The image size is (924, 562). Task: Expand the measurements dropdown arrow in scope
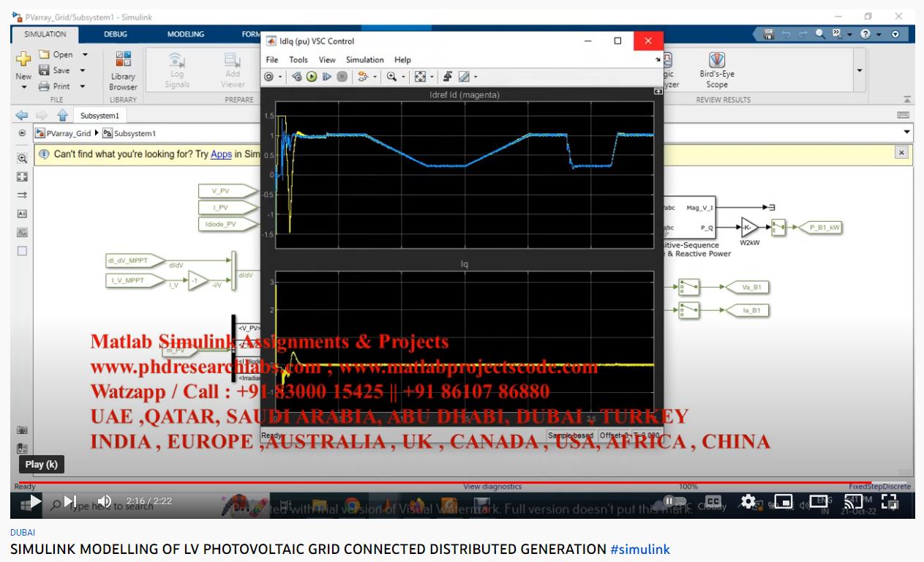[475, 77]
